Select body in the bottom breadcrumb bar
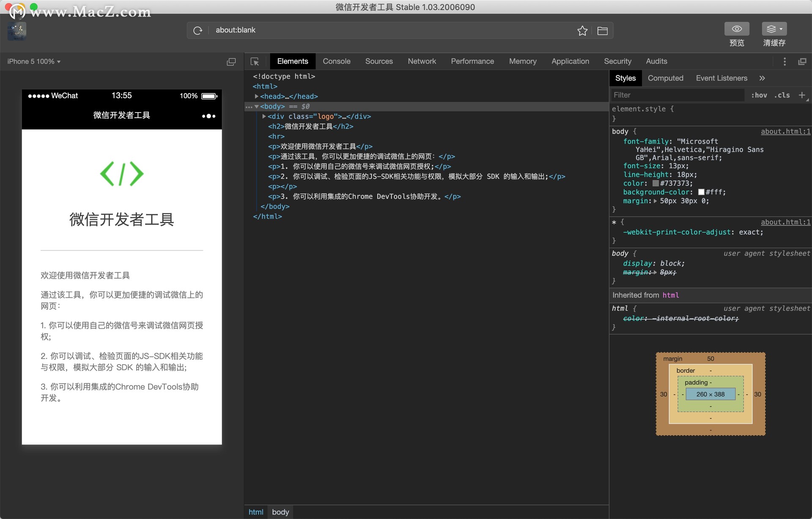The image size is (812, 519). point(280,512)
